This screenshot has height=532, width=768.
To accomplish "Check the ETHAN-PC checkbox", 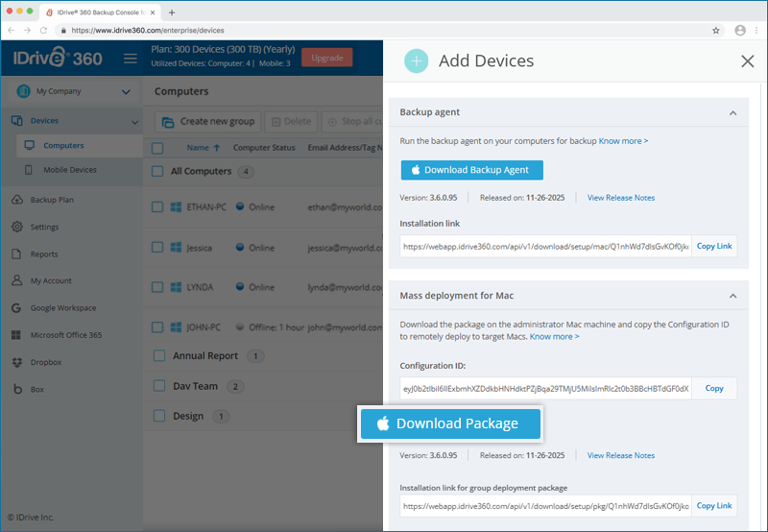I will (158, 206).
